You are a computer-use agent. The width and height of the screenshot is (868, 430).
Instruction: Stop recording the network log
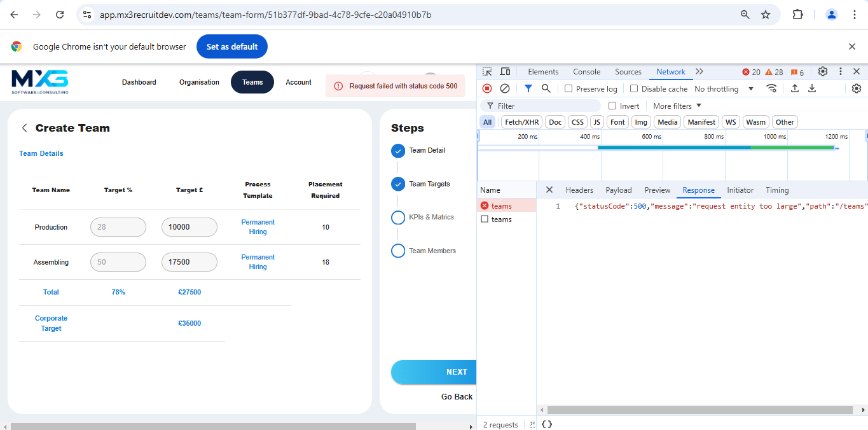pyautogui.click(x=487, y=89)
